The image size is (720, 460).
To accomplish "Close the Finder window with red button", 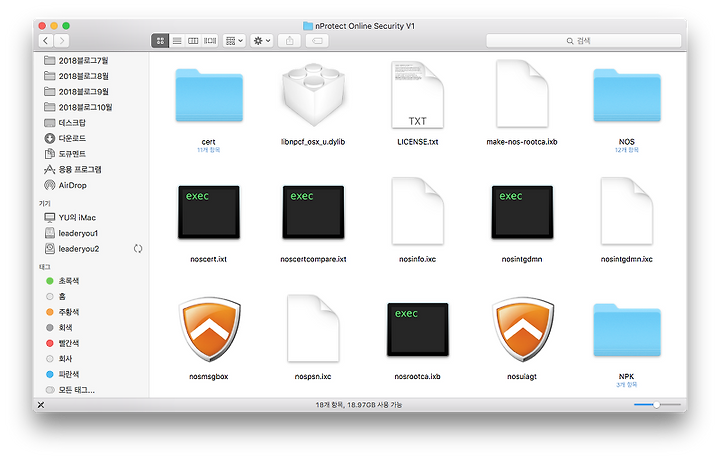I will tap(42, 26).
